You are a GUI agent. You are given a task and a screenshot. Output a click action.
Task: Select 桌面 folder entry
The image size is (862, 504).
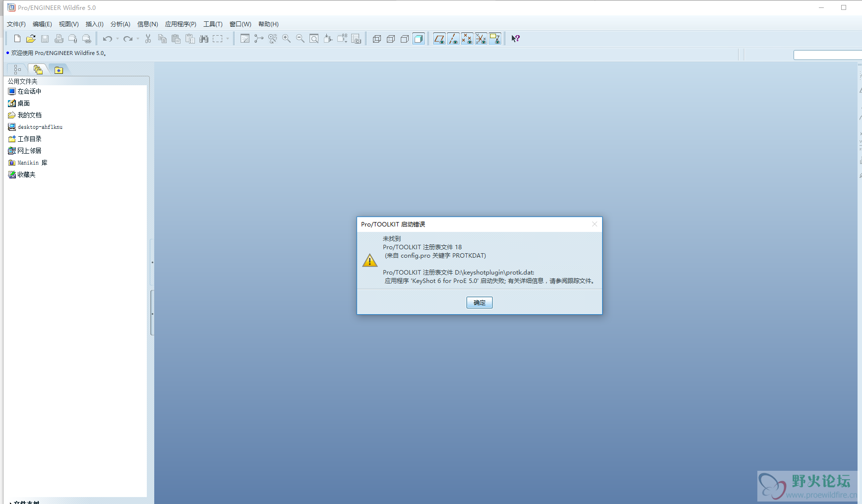pos(19,103)
